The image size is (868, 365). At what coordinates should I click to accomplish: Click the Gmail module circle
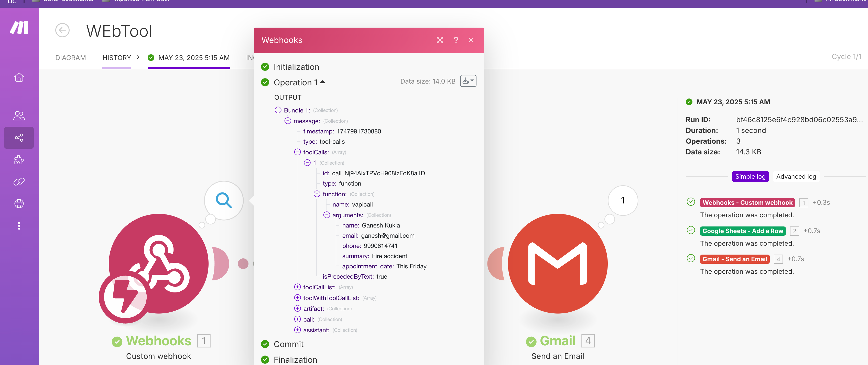pyautogui.click(x=558, y=264)
